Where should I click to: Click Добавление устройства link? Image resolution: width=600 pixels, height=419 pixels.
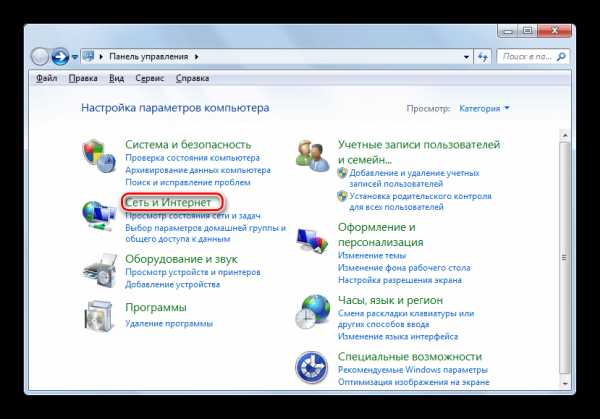click(173, 284)
